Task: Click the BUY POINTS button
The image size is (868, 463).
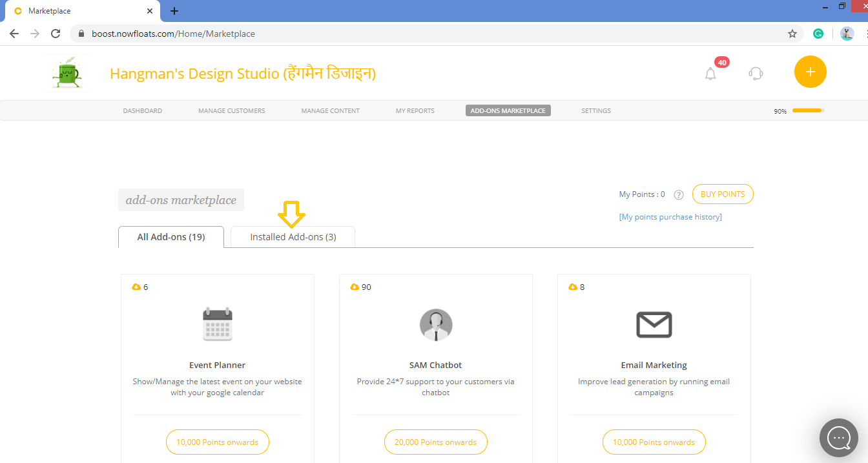Action: coord(722,194)
